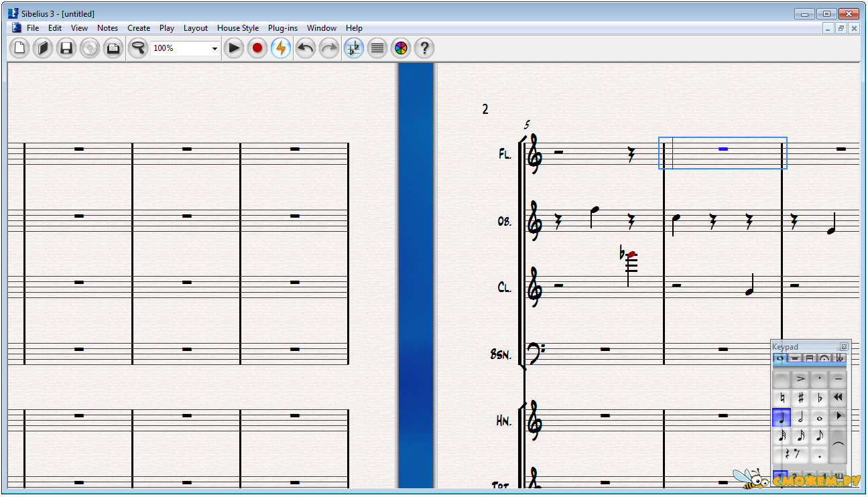Image resolution: width=868 pixels, height=497 pixels.
Task: Start playback with the Play button
Action: tap(233, 48)
